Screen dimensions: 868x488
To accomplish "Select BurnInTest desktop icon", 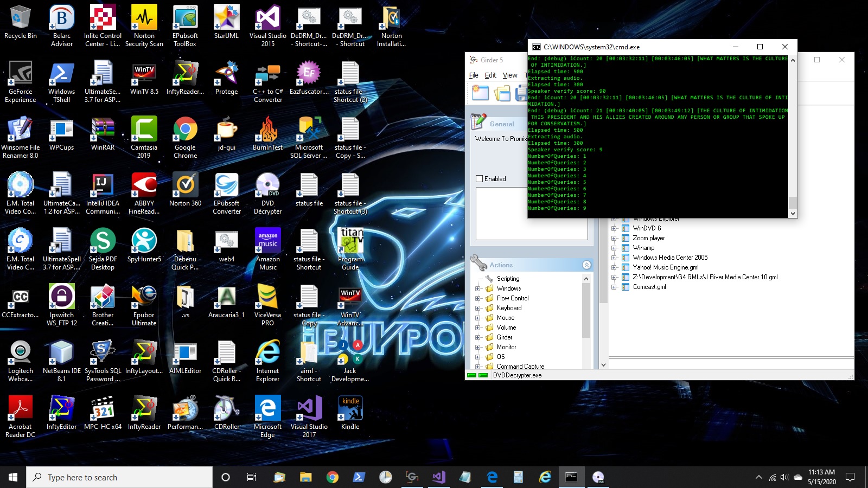I will pos(268,134).
